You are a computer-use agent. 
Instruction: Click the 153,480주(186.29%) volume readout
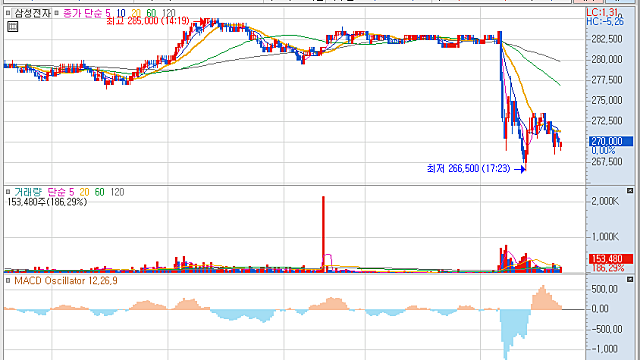click(47, 202)
